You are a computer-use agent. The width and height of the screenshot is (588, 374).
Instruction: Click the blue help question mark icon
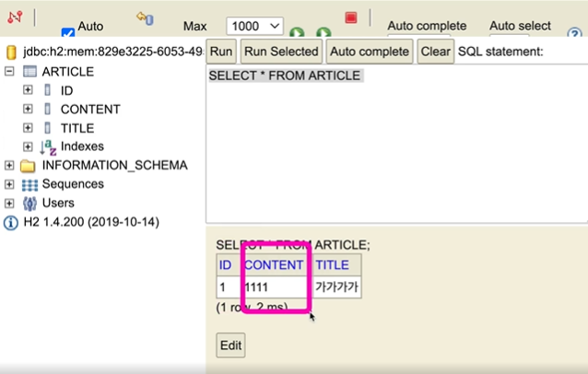574,32
